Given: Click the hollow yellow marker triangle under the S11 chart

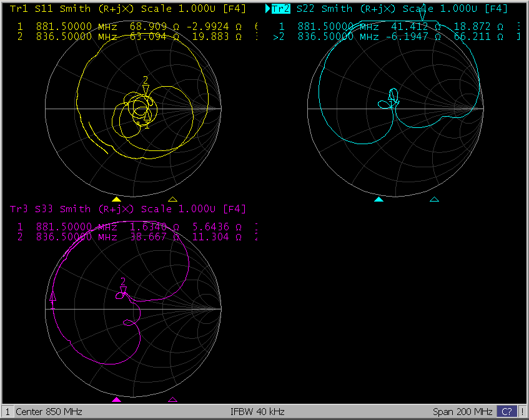Looking at the screenshot, I should 173,199.
